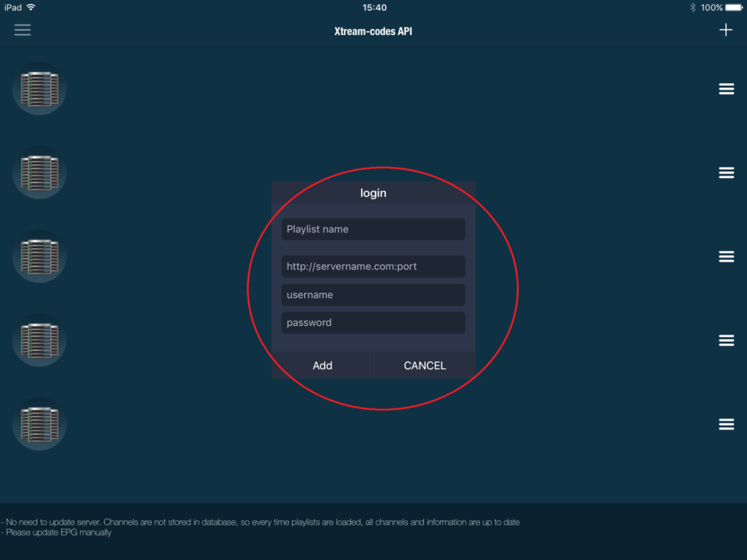The width and height of the screenshot is (747, 560).
Task: Open options for the fourth server entry
Action: click(726, 340)
